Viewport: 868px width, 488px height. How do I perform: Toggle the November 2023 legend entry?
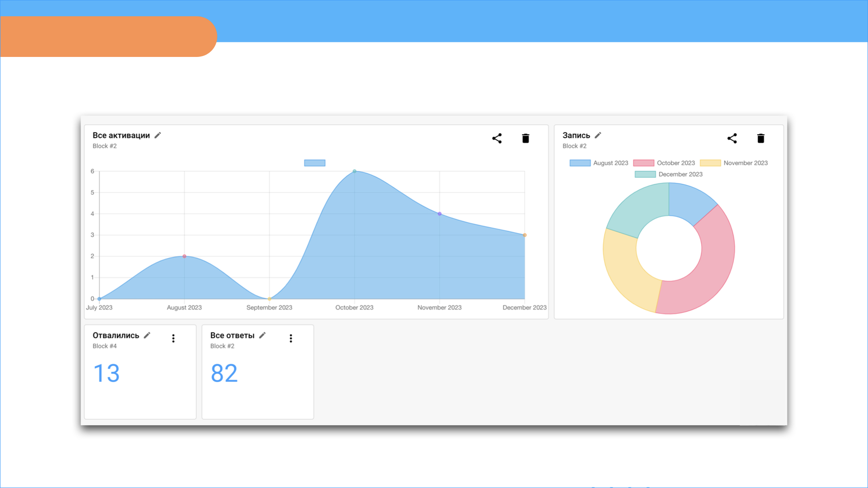[x=734, y=163]
